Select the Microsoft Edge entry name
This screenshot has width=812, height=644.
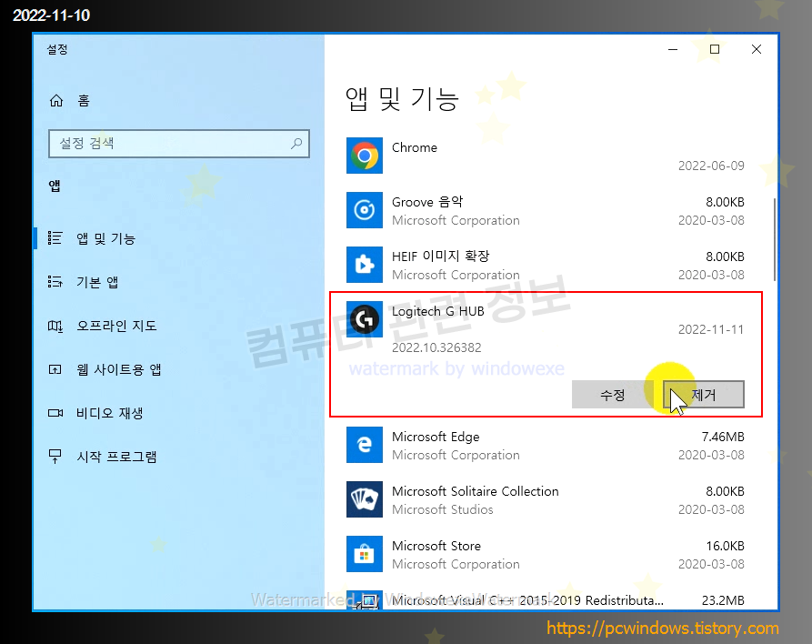[436, 437]
